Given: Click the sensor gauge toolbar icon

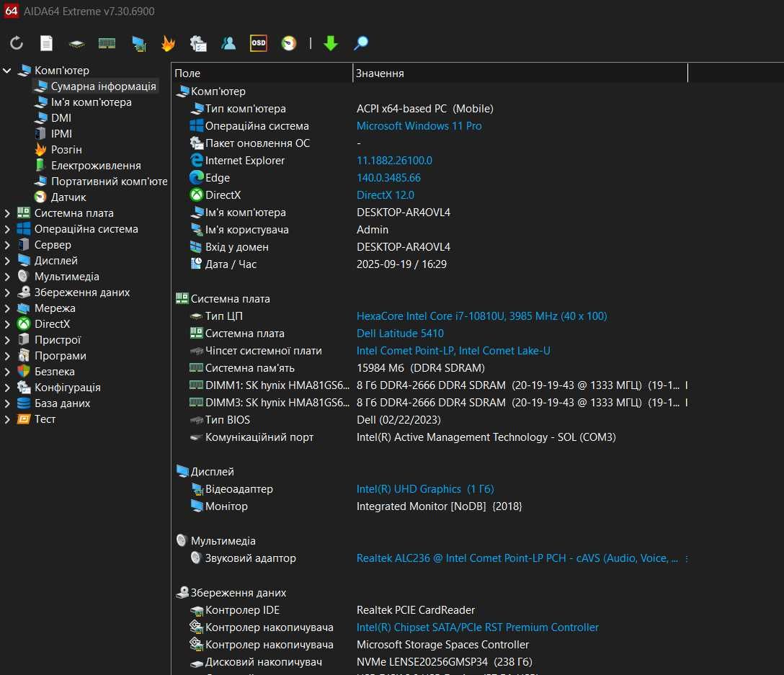Looking at the screenshot, I should point(289,43).
